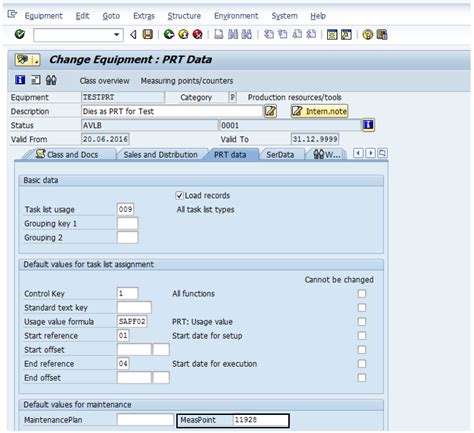Check Cannot be changed for Usage value formula
The height and width of the screenshot is (433, 474).
click(362, 322)
